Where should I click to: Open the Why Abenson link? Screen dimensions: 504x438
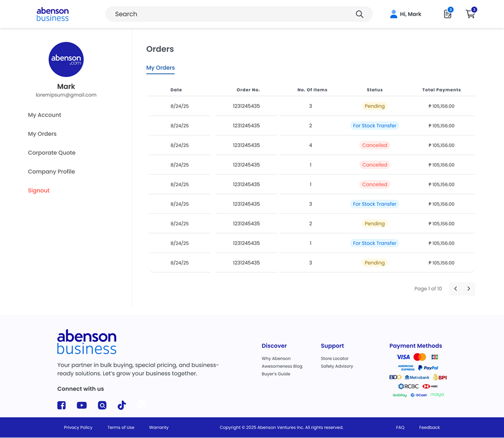click(x=276, y=359)
